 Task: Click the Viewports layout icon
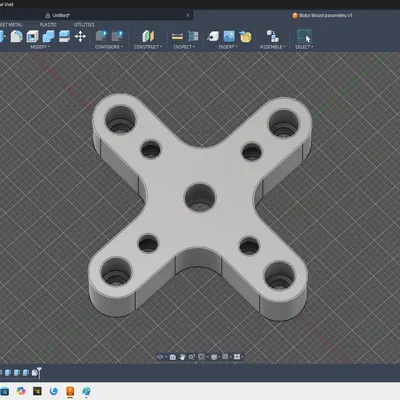click(x=237, y=357)
